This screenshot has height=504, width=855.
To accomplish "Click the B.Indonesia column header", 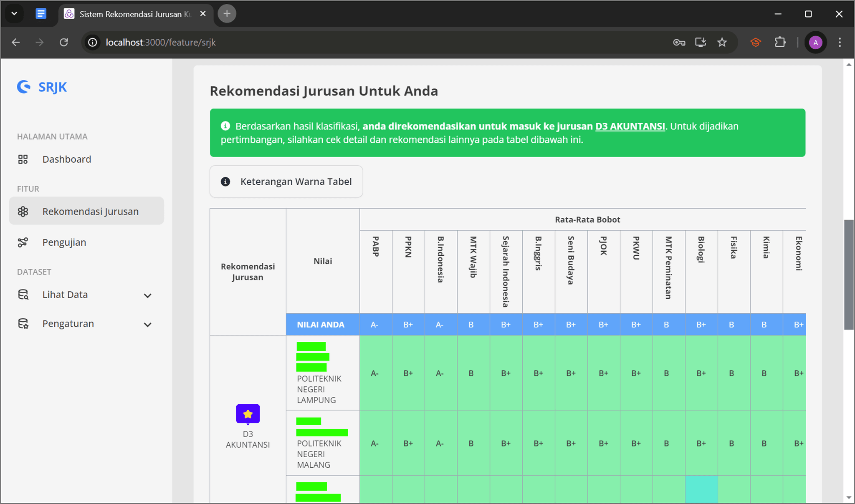I will point(441,272).
